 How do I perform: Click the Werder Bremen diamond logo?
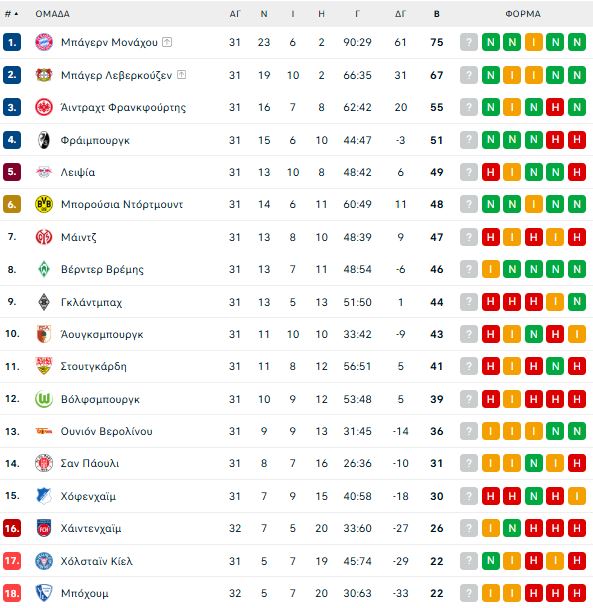point(44,269)
